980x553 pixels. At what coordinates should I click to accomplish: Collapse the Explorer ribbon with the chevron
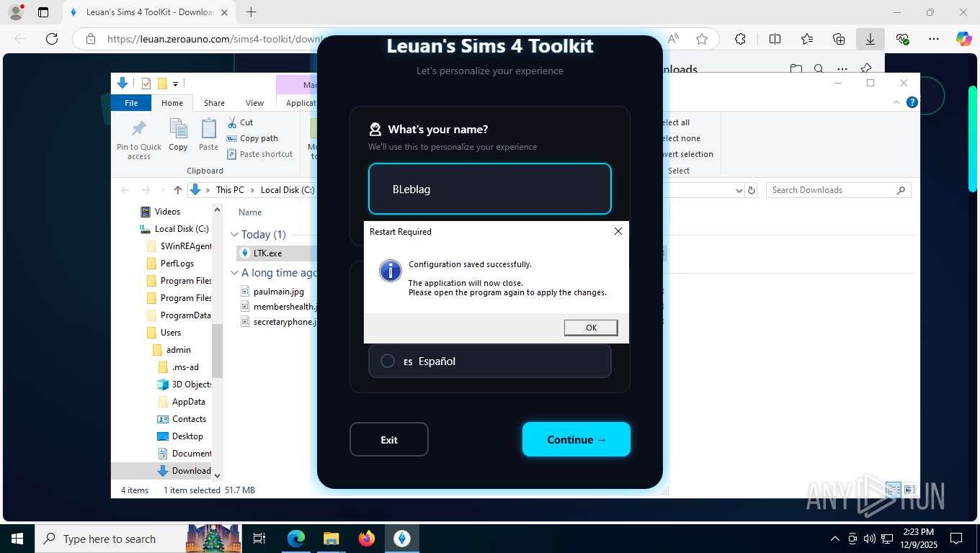point(898,103)
